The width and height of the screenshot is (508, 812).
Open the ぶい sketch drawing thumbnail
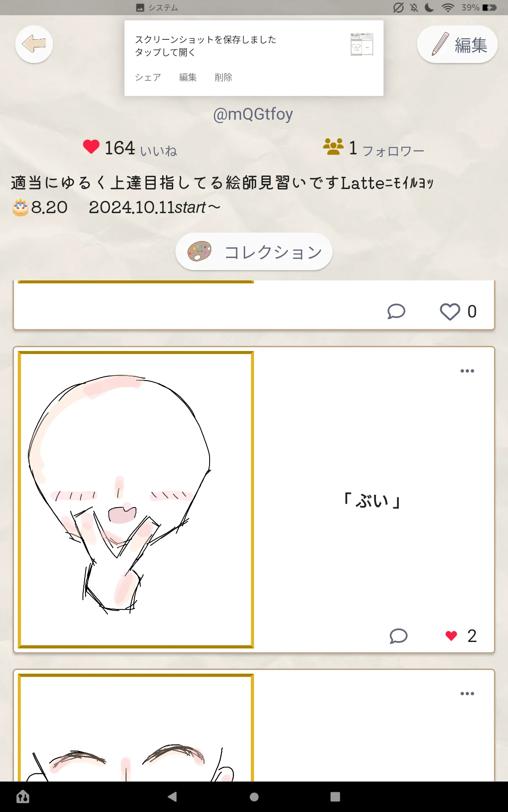point(136,499)
